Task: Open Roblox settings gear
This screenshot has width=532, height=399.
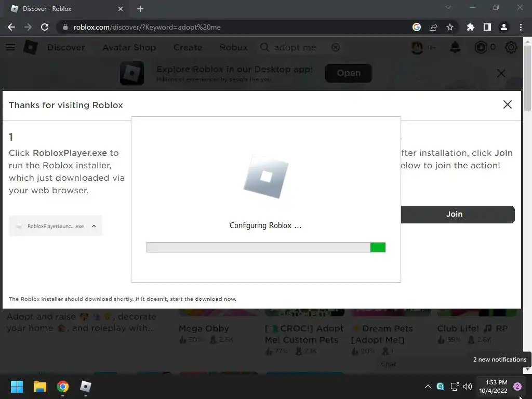Action: 511,47
